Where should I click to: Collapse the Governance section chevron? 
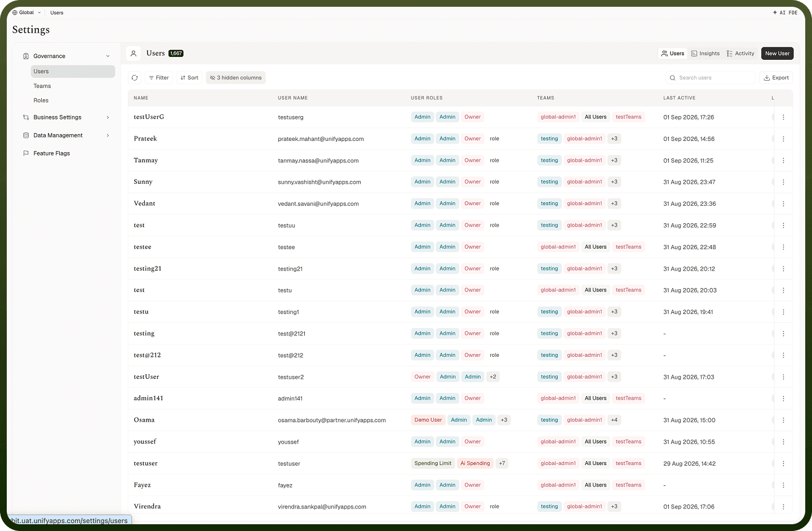click(x=108, y=56)
